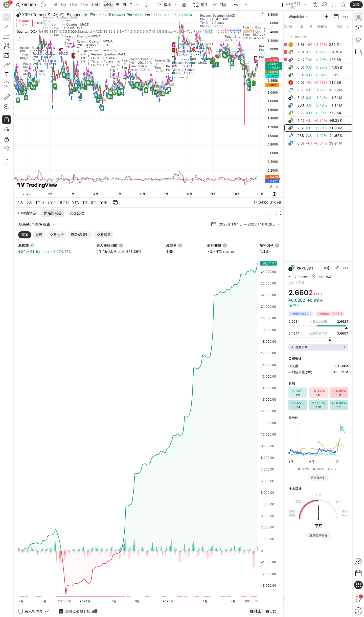Image resolution: width=364 pixels, height=617 pixels.
Task: Open the trade list tab
Action: coord(104,235)
